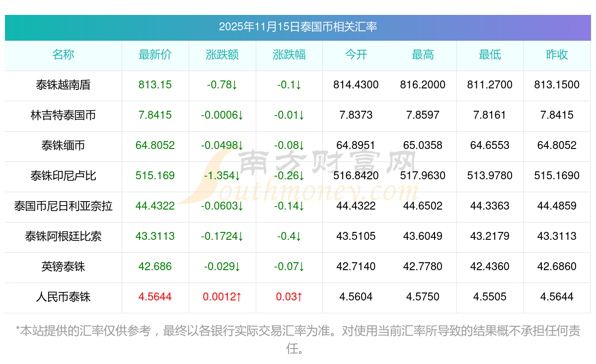
Task: Select opening price 64.8951
Action: point(356,146)
